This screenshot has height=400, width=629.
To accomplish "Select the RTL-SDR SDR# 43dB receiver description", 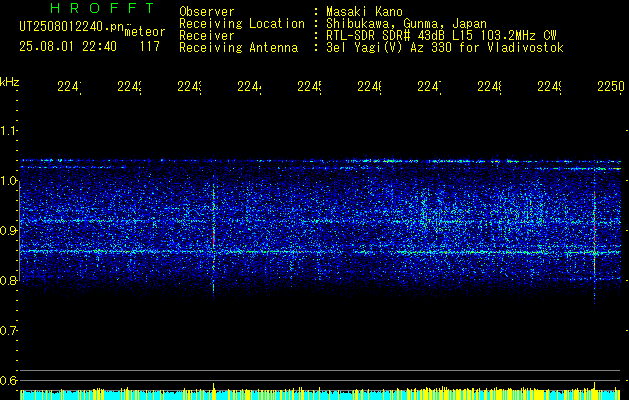I will pyautogui.click(x=441, y=36).
